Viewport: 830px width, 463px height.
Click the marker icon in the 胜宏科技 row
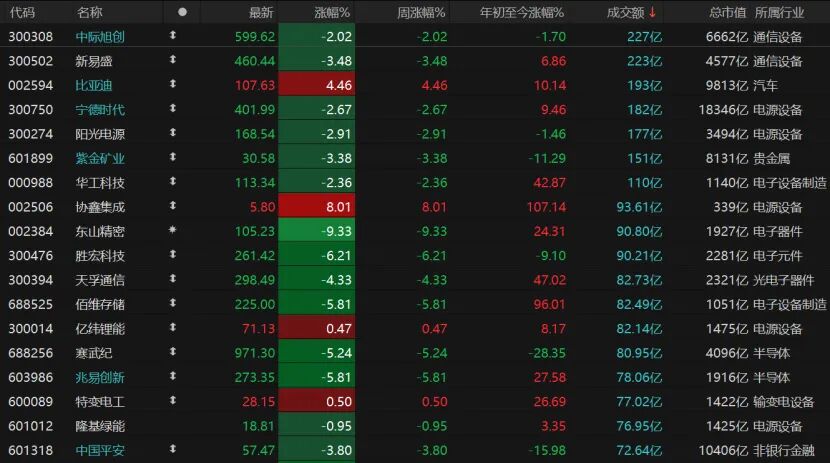coord(173,255)
